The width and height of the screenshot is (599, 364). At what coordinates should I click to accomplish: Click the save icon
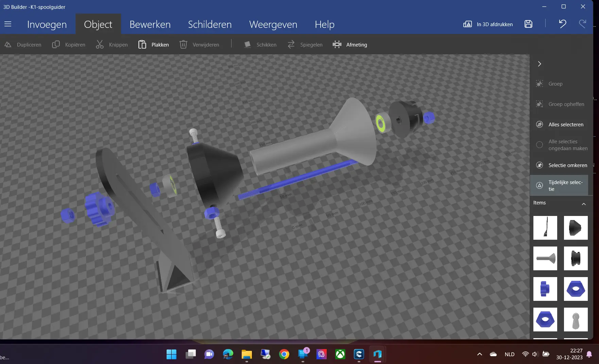click(x=528, y=24)
